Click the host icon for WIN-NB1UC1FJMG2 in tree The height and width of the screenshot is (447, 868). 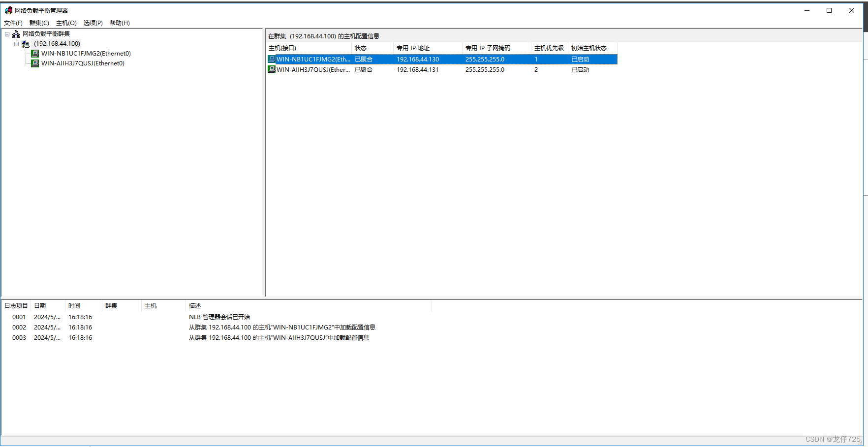click(35, 54)
